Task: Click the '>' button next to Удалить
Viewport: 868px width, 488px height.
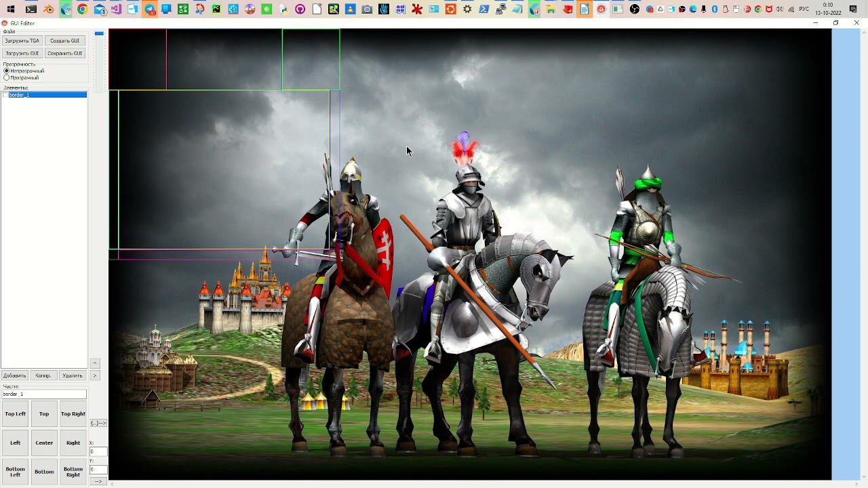Action: pyautogui.click(x=95, y=375)
